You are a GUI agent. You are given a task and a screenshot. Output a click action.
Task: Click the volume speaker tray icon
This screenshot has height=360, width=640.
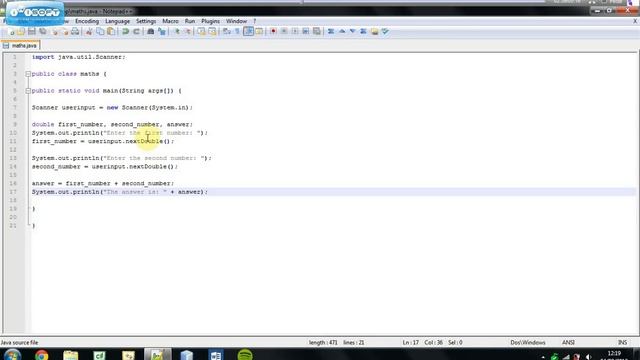coord(588,357)
